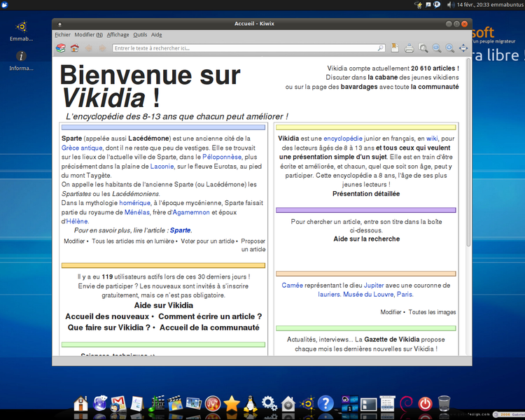Open the Fichier menu
The width and height of the screenshot is (525, 420).
(62, 34)
